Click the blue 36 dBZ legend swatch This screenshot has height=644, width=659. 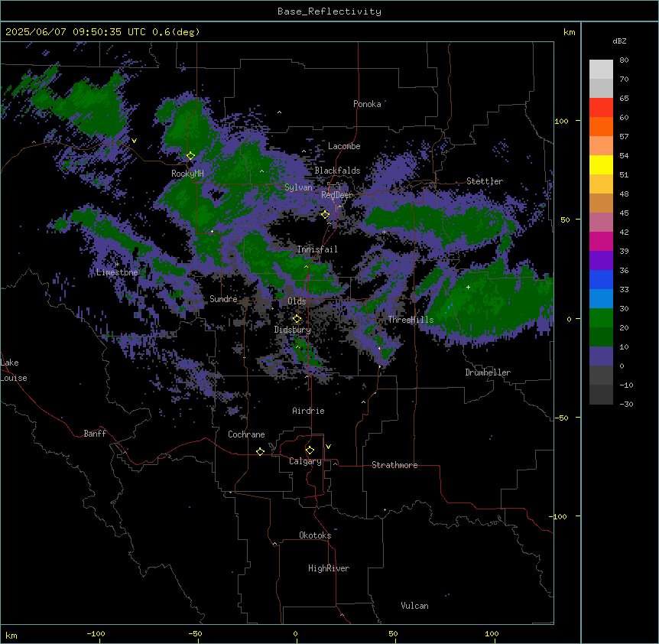(601, 279)
